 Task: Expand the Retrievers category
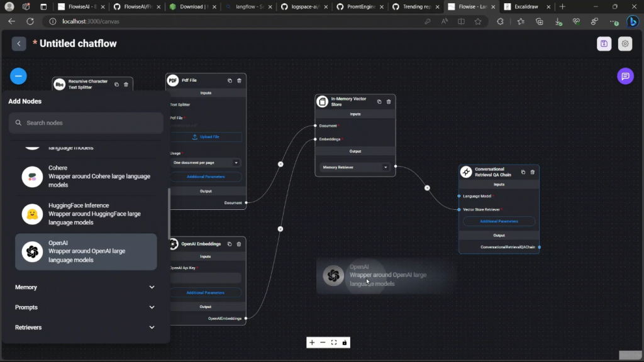pyautogui.click(x=85, y=327)
